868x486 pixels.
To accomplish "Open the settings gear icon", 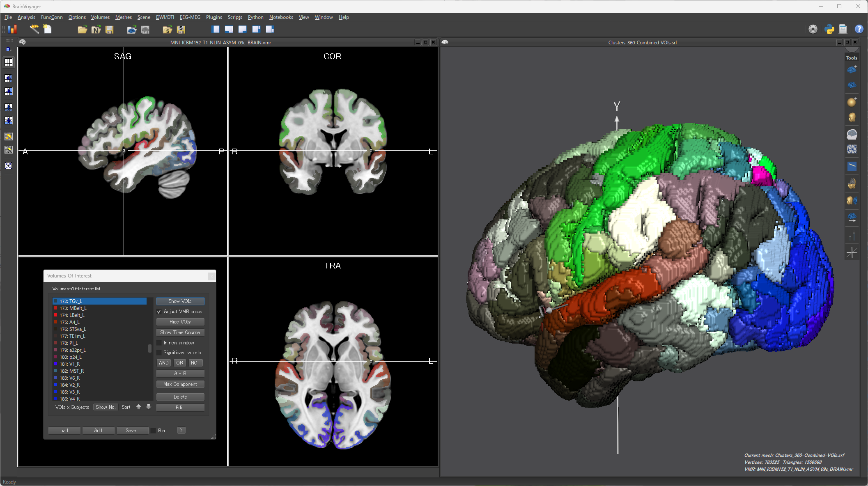I will coord(813,29).
